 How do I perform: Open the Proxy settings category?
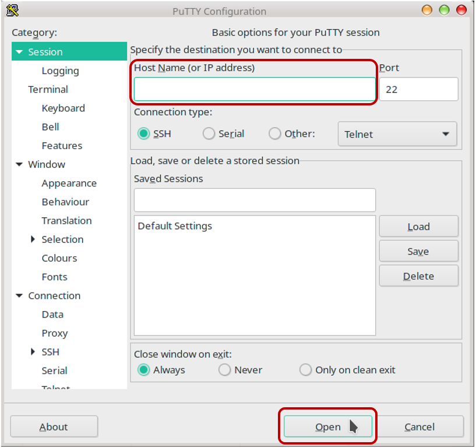(x=54, y=333)
